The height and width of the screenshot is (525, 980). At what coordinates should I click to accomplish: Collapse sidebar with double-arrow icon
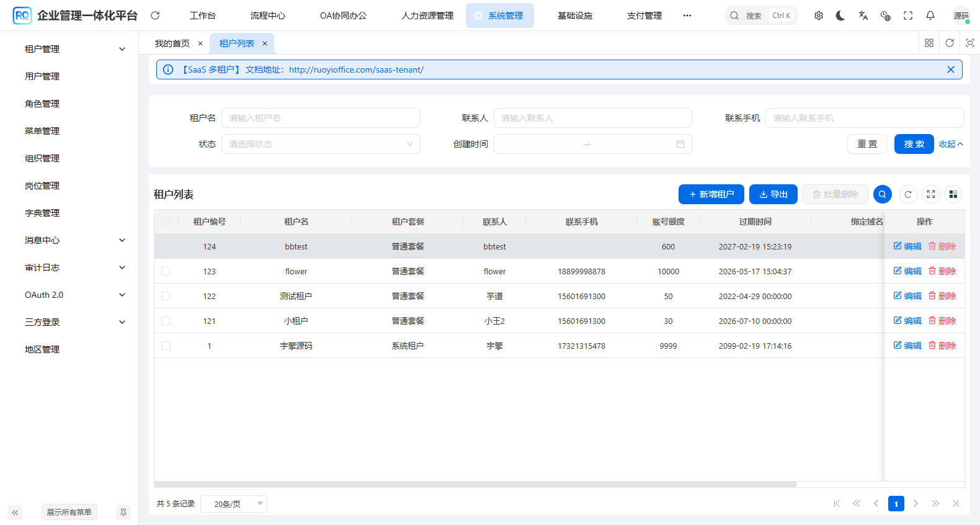[15, 513]
